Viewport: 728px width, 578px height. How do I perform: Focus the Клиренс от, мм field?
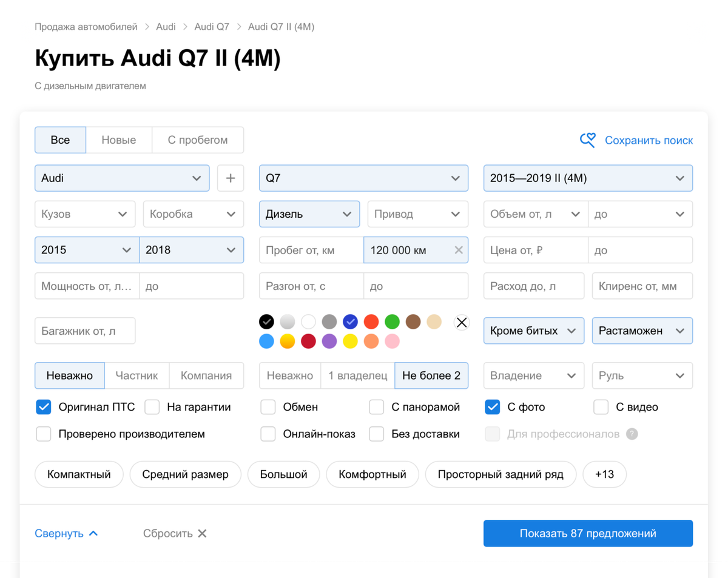coord(642,286)
